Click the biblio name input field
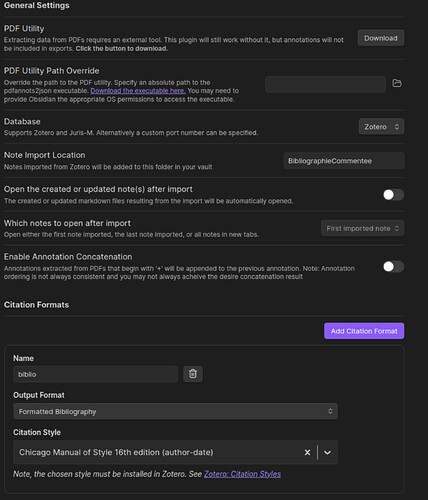 pos(95,374)
